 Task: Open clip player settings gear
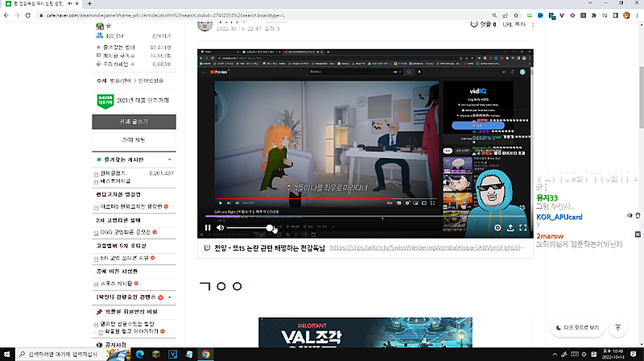pyautogui.click(x=497, y=228)
